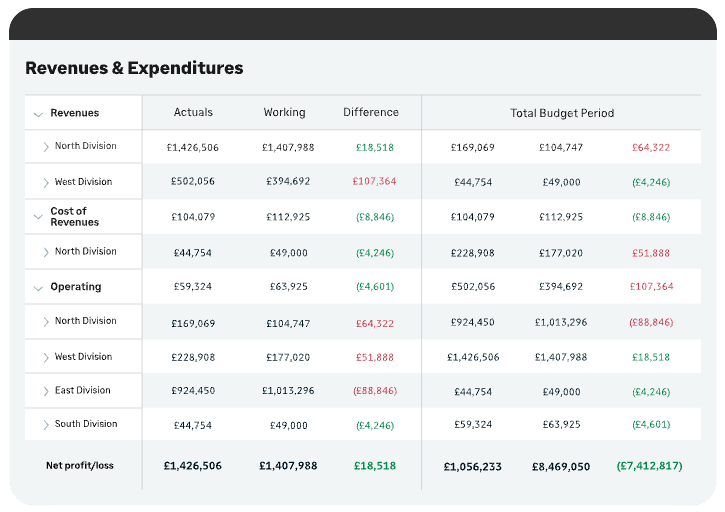This screenshot has height=512, width=725.
Task: Select the Difference column header
Action: point(370,113)
